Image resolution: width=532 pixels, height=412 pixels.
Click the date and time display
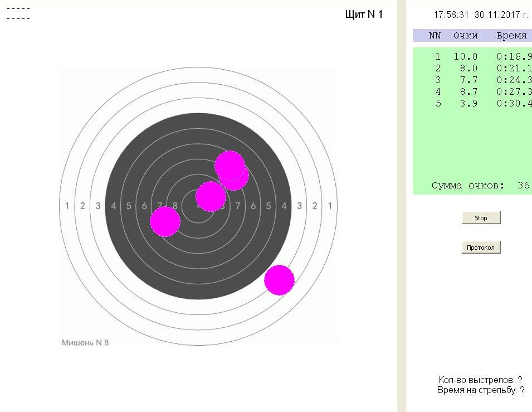(x=480, y=14)
